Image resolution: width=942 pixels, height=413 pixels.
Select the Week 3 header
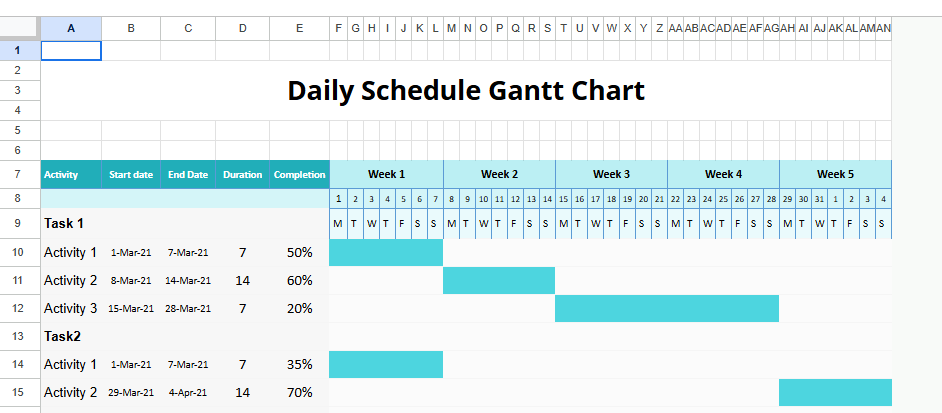[x=611, y=174]
